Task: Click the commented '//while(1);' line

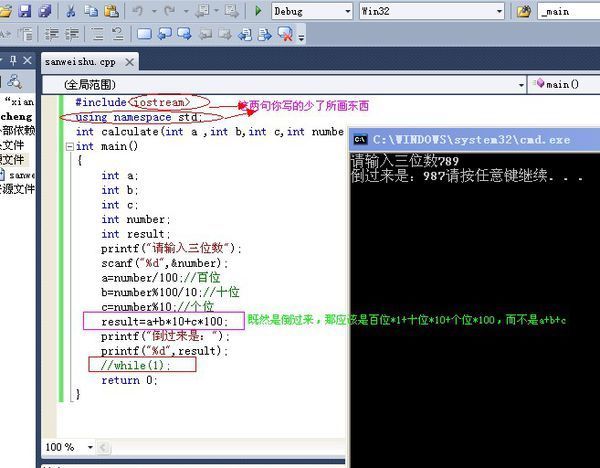Action: [135, 365]
